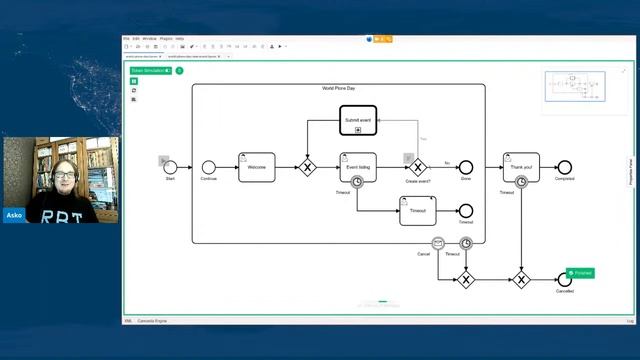The image size is (640, 360).
Task: Close the first diagram tab
Action: coord(160,57)
